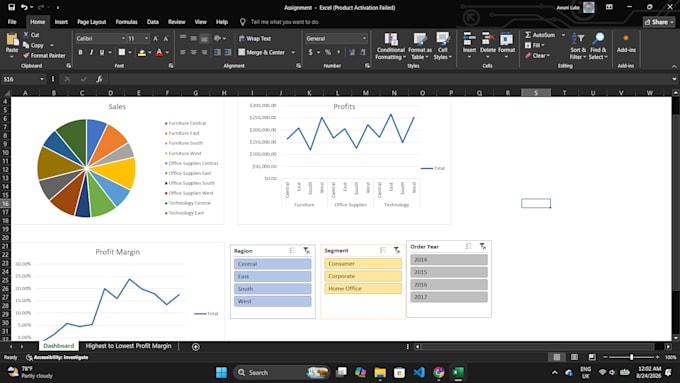
Task: Switch to the Data ribbon tab
Action: click(x=153, y=22)
